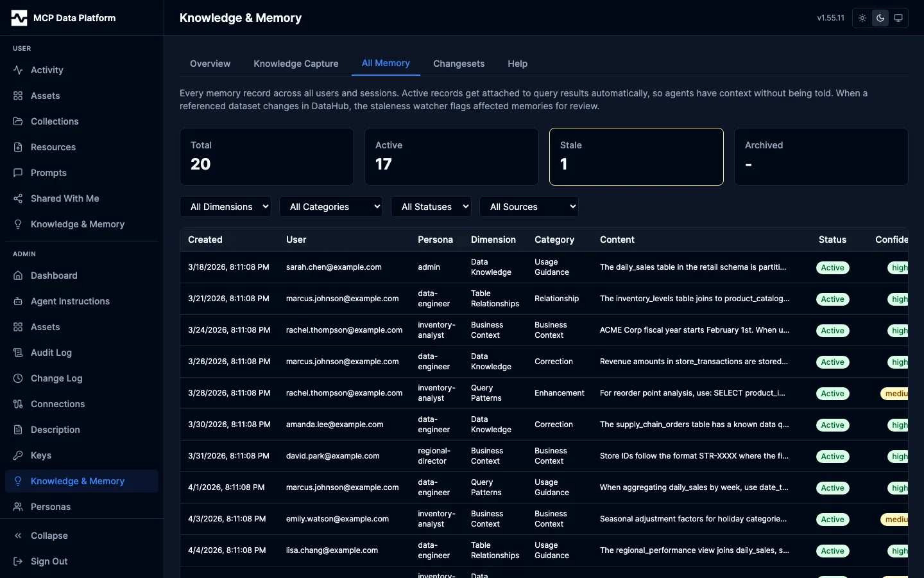Screen dimensions: 924x578
Task: Sign out of the platform
Action: coord(49,561)
